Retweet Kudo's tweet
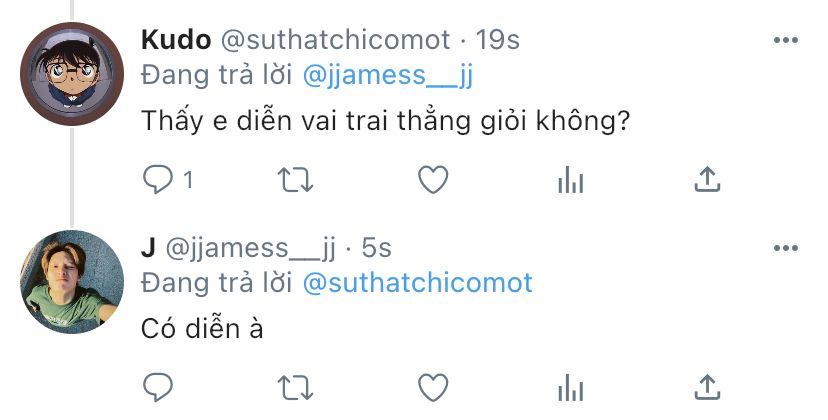Viewport: 828px width, 420px height. (296, 180)
